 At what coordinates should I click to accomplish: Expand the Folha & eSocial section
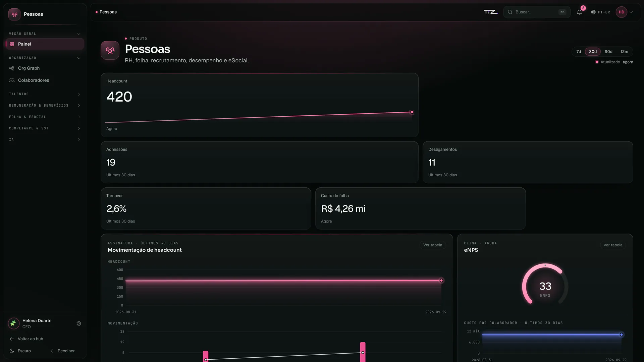pyautogui.click(x=45, y=117)
